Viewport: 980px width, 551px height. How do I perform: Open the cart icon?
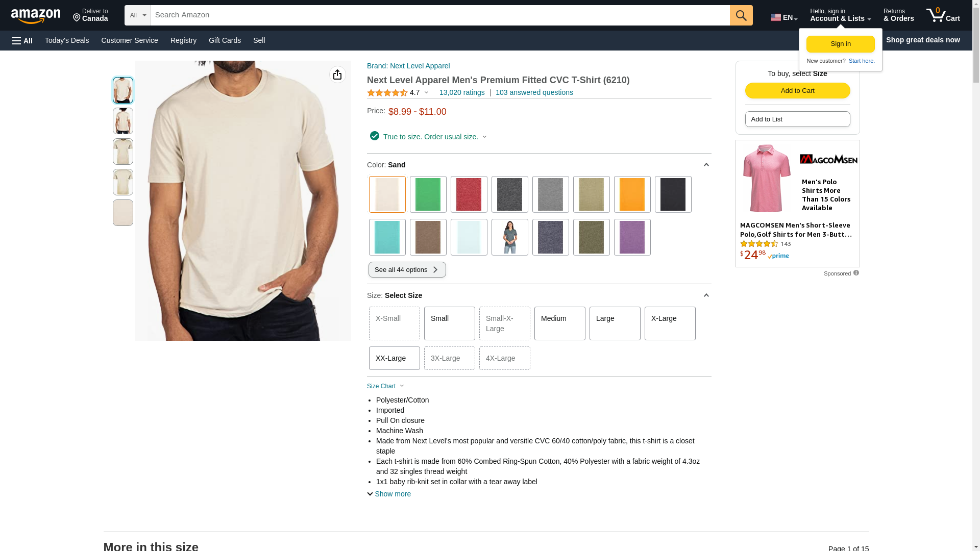pos(943,15)
